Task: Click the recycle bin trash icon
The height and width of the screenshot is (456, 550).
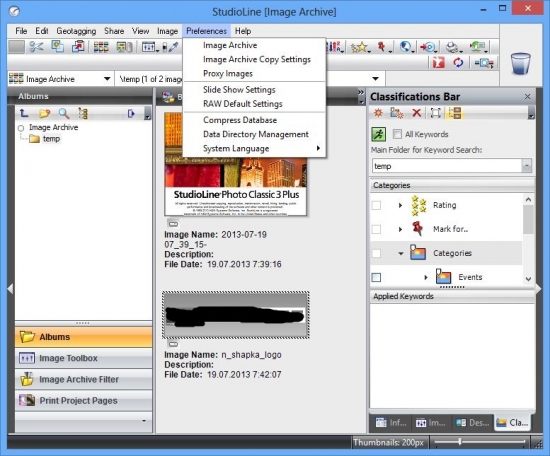Action: tap(521, 63)
